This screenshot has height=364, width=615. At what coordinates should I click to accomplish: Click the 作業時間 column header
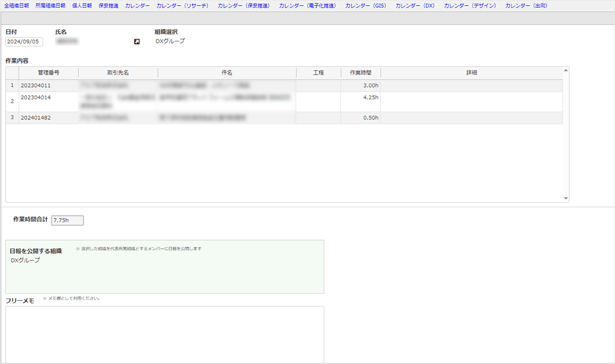360,73
